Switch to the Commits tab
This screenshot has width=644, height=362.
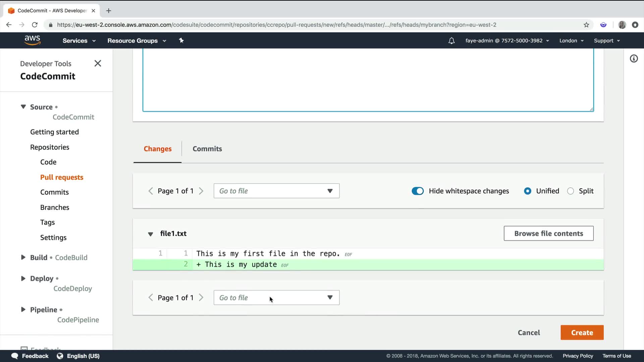tap(207, 149)
